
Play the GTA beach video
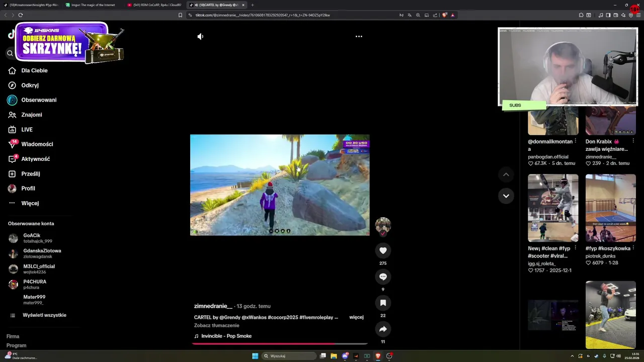(x=280, y=185)
